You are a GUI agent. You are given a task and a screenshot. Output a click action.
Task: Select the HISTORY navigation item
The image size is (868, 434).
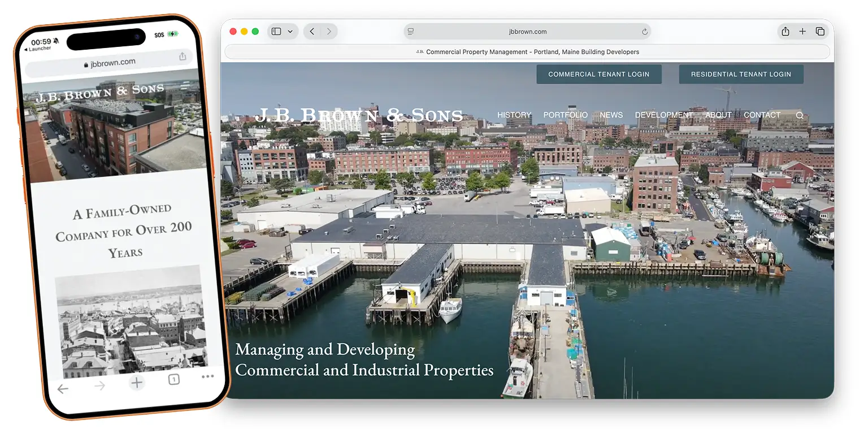[x=514, y=115]
